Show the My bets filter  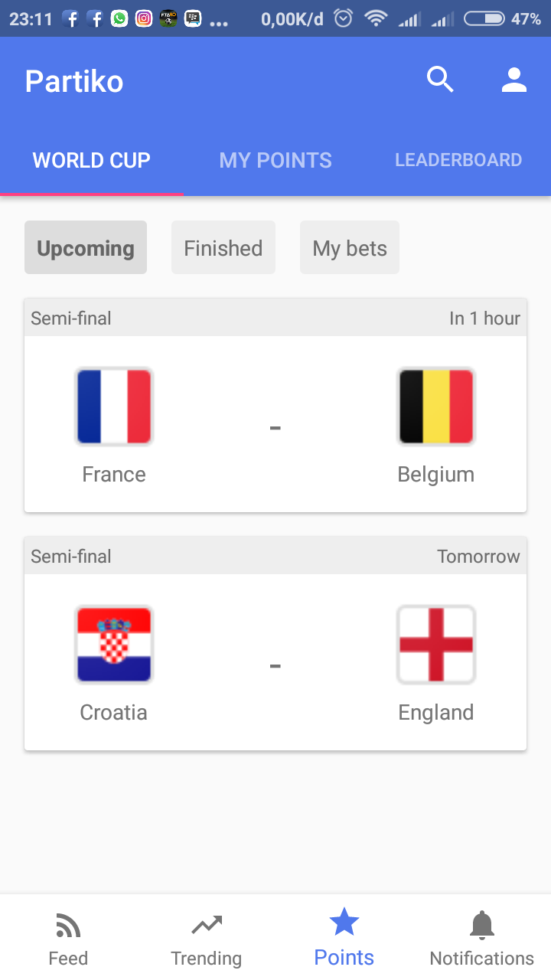pos(350,248)
